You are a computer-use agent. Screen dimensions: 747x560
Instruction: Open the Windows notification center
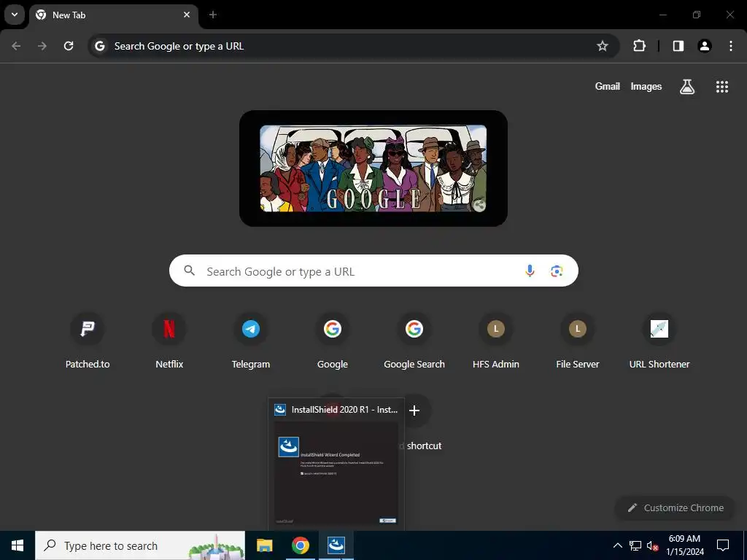point(723,545)
